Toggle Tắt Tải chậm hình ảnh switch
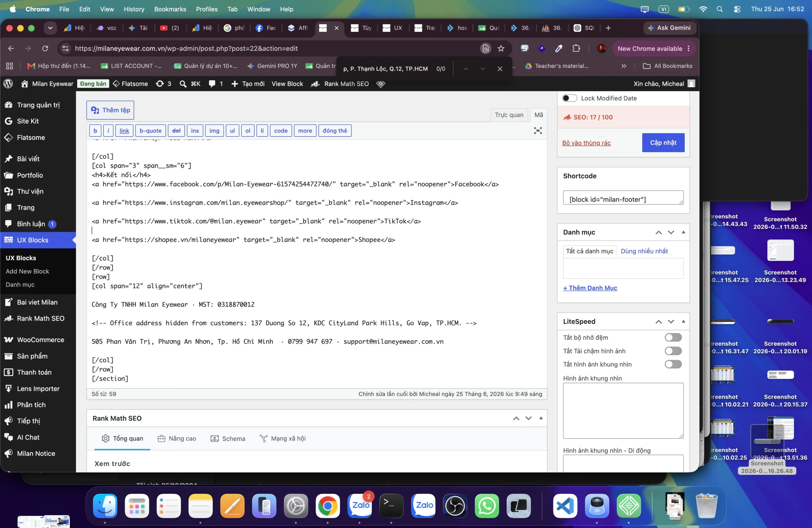812x528 pixels. click(673, 351)
